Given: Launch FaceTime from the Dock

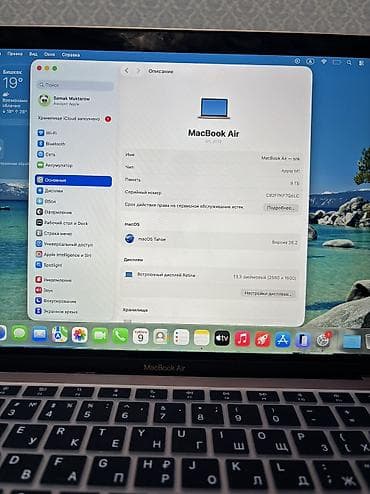Looking at the screenshot, I should (100, 335).
